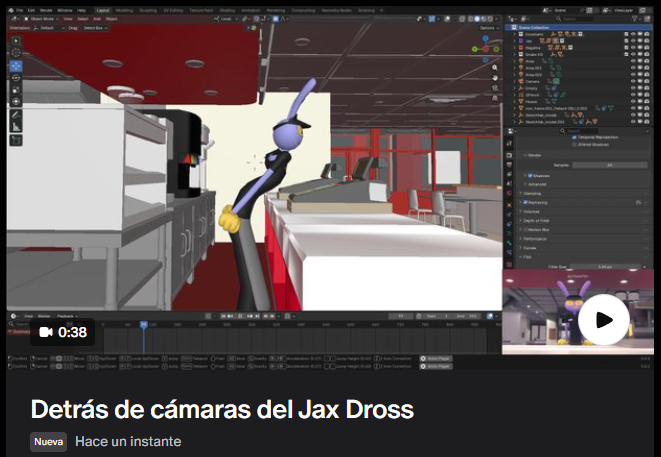
Task: Open the Object properties tab icon
Action: (509, 205)
